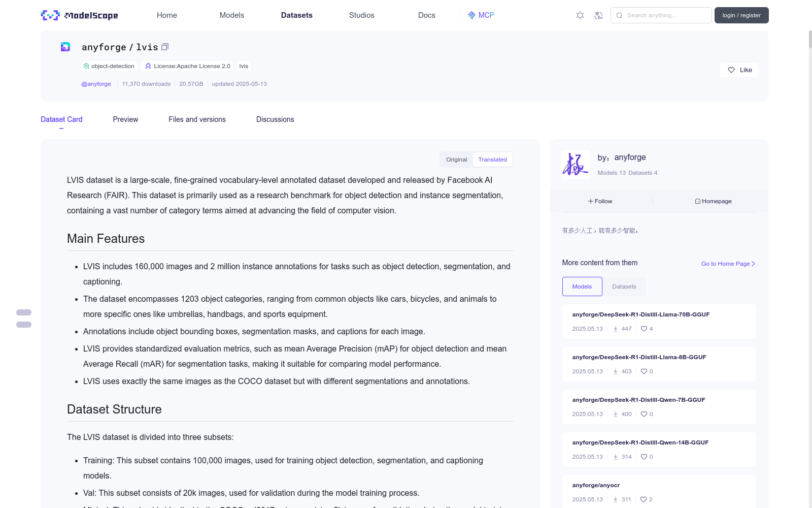The height and width of the screenshot is (508, 812).
Task: Open the Datasets menu
Action: click(x=297, y=15)
